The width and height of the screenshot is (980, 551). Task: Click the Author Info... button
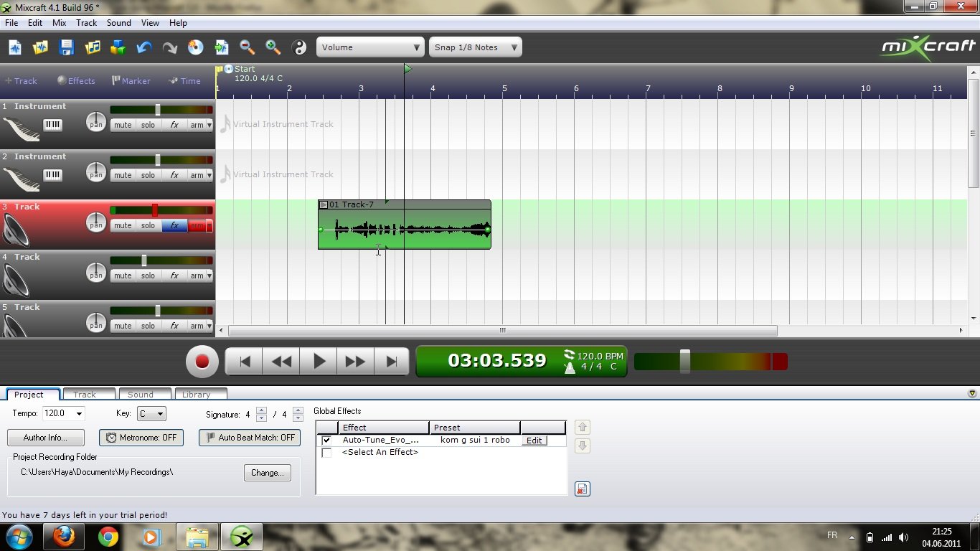[x=45, y=438]
